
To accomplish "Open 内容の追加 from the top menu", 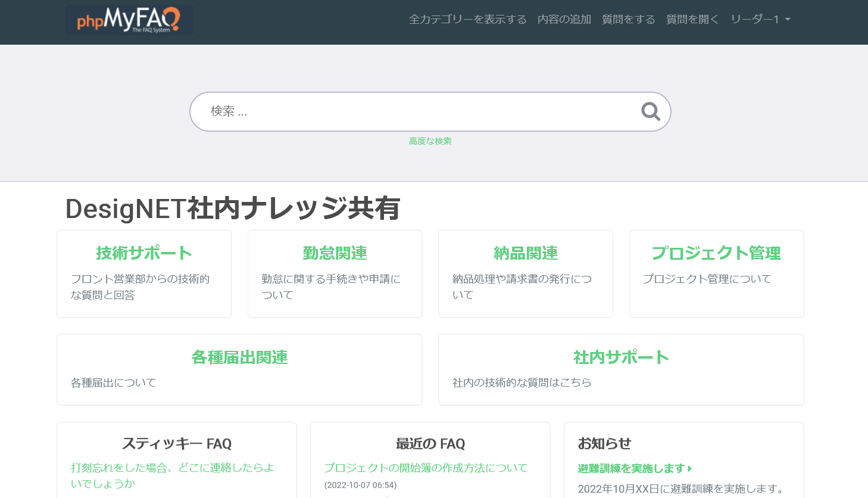I will [x=564, y=19].
